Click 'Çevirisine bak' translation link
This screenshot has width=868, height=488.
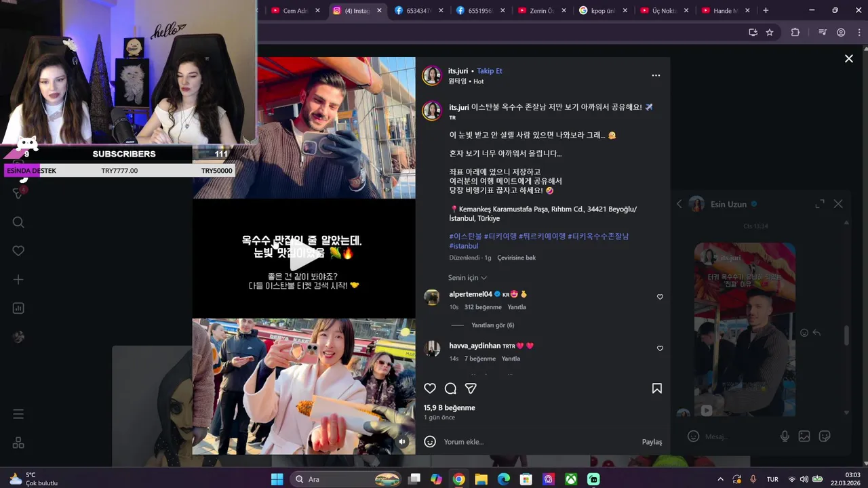(x=516, y=258)
